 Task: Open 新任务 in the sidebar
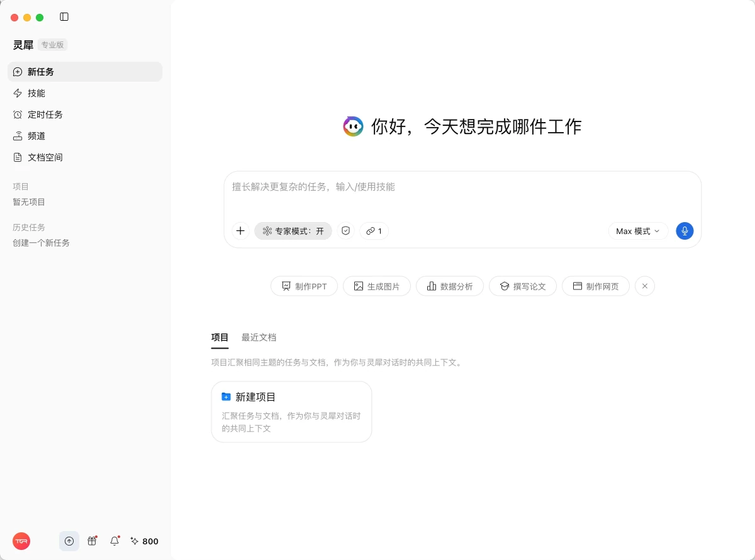85,72
